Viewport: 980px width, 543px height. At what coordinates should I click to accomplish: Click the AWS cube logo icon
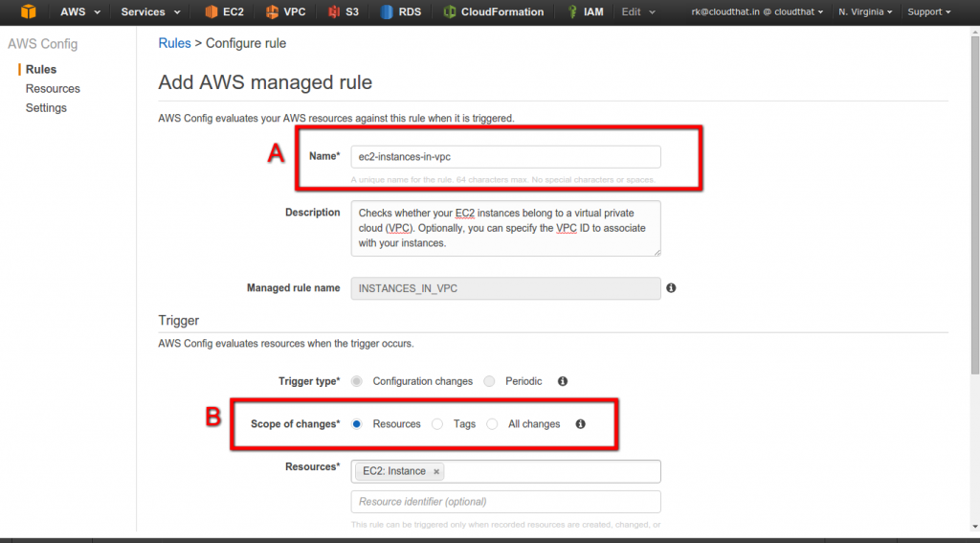click(x=28, y=11)
